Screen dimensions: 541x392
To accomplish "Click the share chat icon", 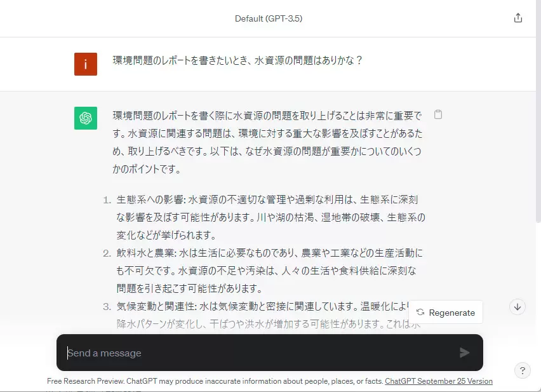I will click(x=518, y=18).
